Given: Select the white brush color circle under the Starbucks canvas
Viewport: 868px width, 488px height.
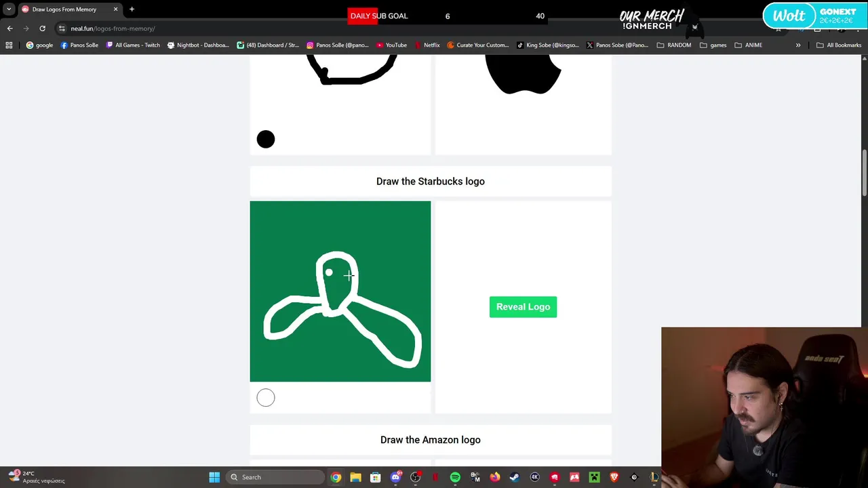Looking at the screenshot, I should (266, 398).
